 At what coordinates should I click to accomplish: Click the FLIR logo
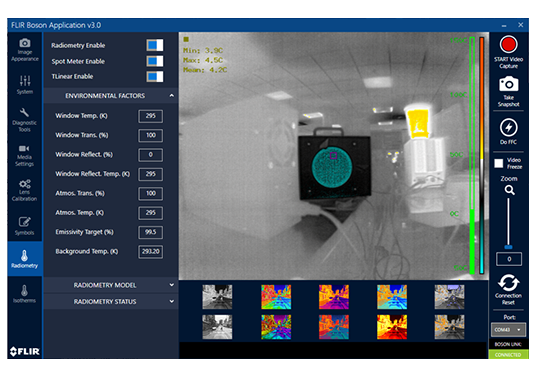click(25, 351)
